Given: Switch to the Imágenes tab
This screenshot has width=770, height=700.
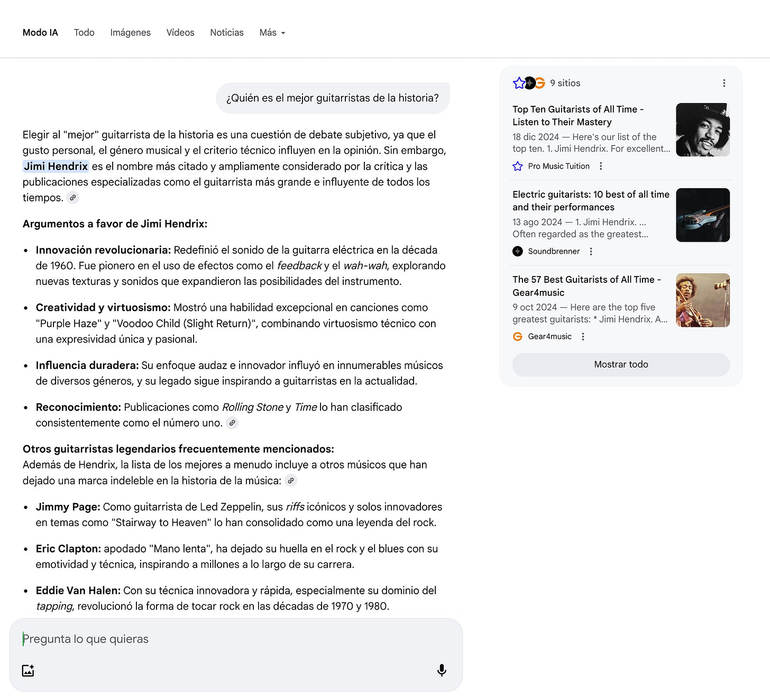Looking at the screenshot, I should [131, 33].
